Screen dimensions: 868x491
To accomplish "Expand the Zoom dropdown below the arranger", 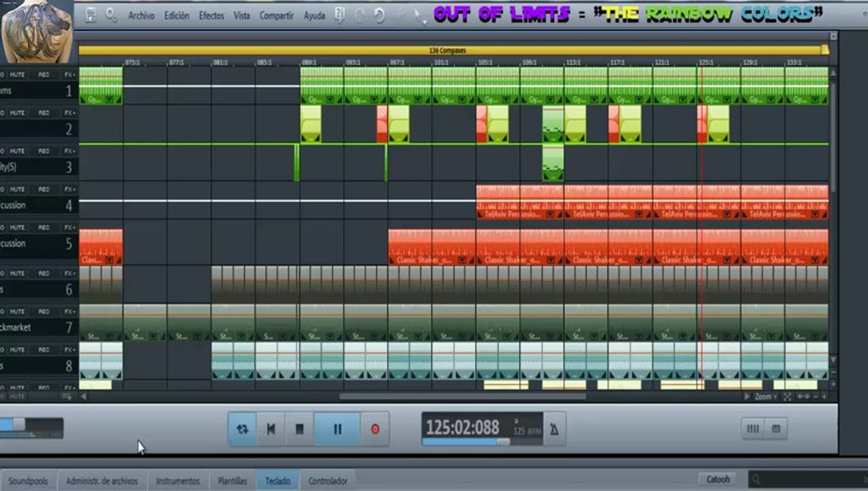I will tap(764, 396).
